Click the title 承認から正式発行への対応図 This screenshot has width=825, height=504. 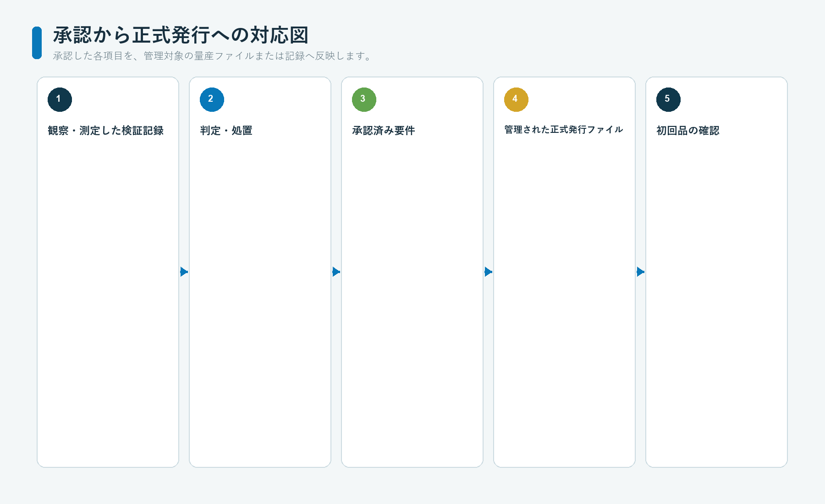[181, 35]
